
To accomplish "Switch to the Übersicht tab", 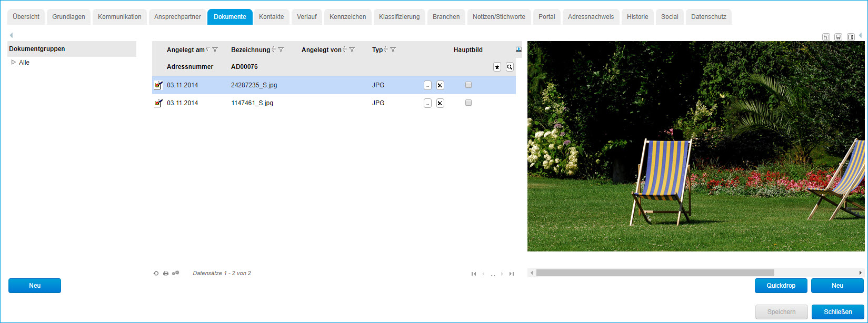I will click(26, 17).
